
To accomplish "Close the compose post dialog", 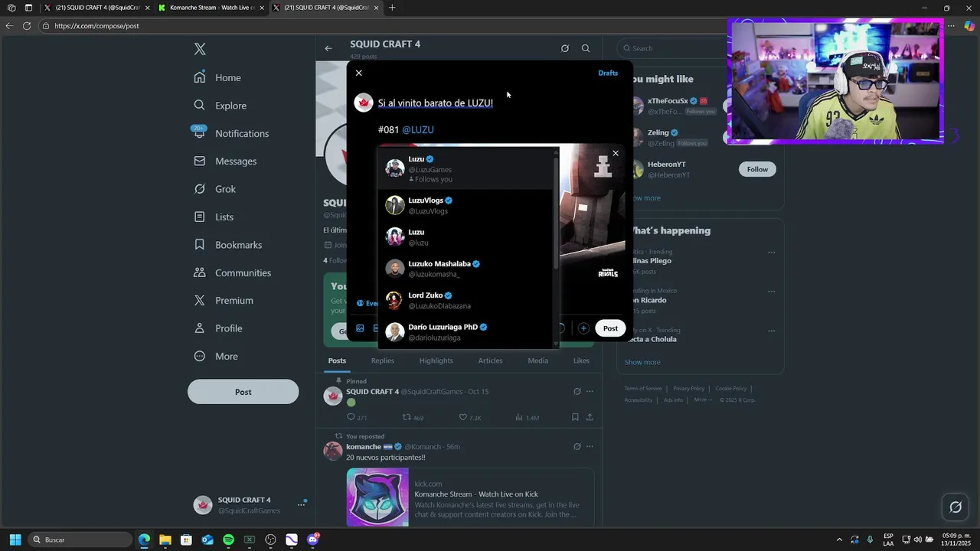I will coord(358,73).
